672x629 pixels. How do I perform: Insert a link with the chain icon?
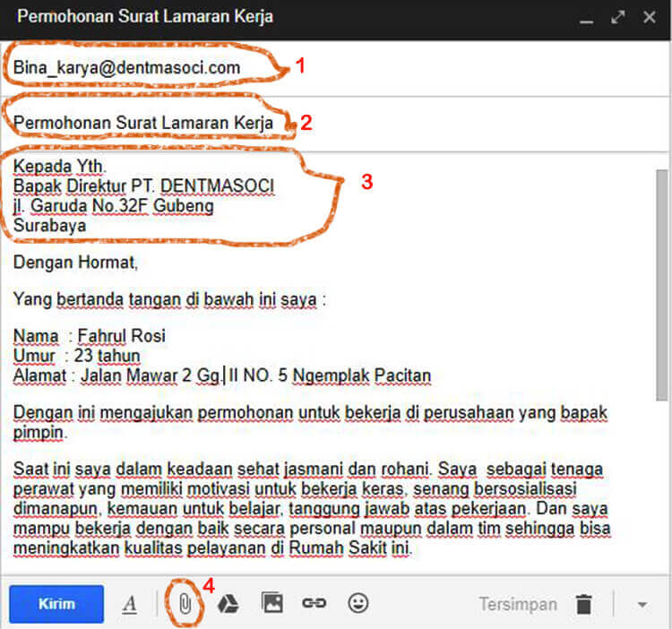[314, 603]
